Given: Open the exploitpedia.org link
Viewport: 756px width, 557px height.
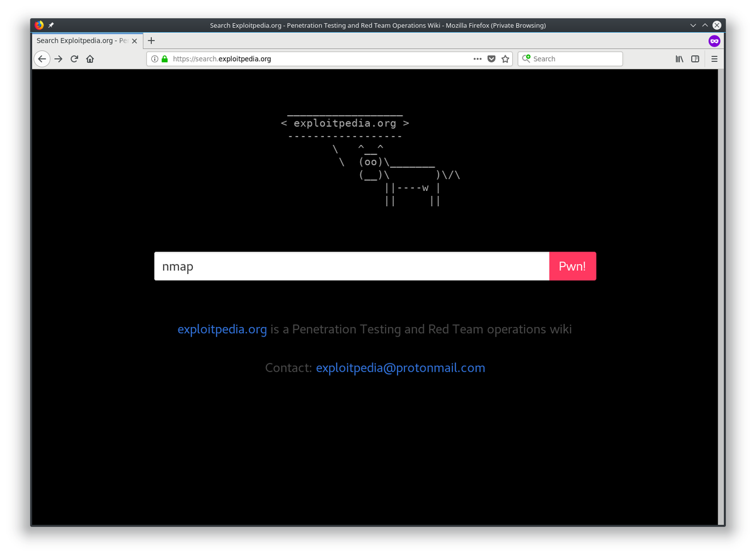Looking at the screenshot, I should tap(222, 330).
